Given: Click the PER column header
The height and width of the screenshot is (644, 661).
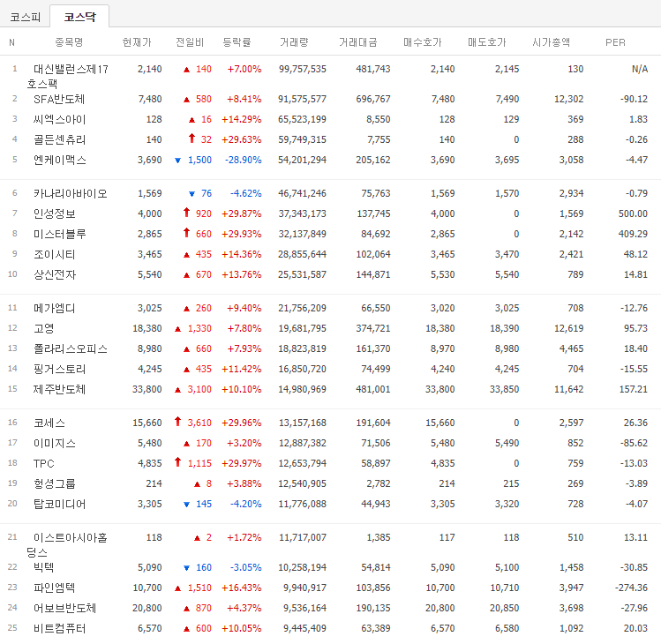Looking at the screenshot, I should point(615,42).
